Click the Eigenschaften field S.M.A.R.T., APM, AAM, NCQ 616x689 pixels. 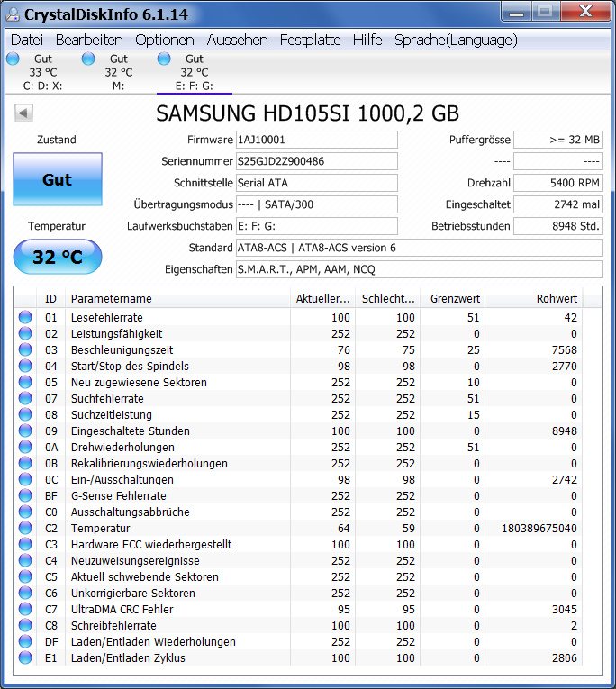(x=420, y=269)
